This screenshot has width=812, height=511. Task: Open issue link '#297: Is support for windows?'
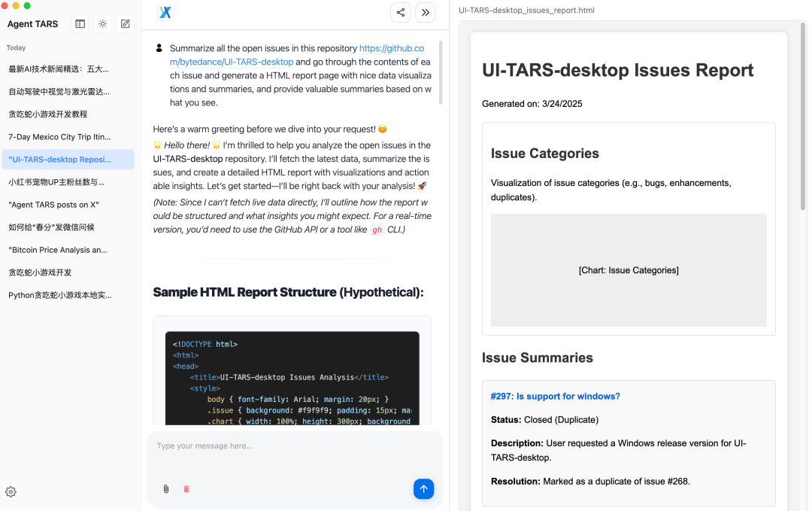[555, 397]
